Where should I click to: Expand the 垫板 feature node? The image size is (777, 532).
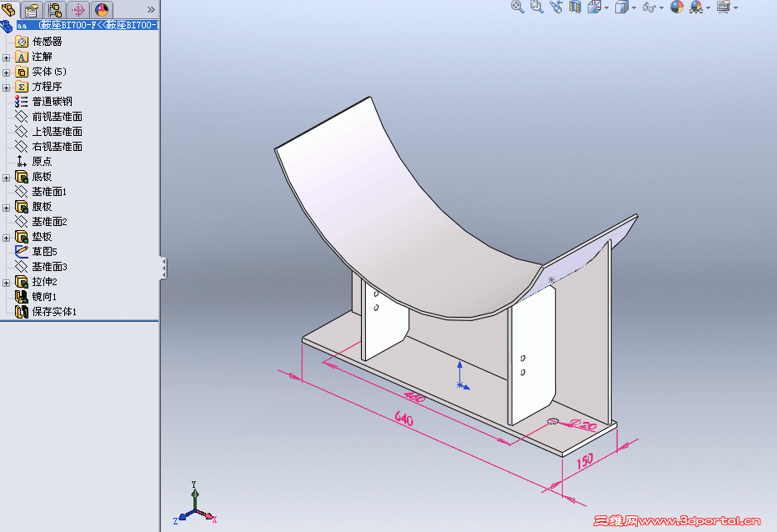6,238
